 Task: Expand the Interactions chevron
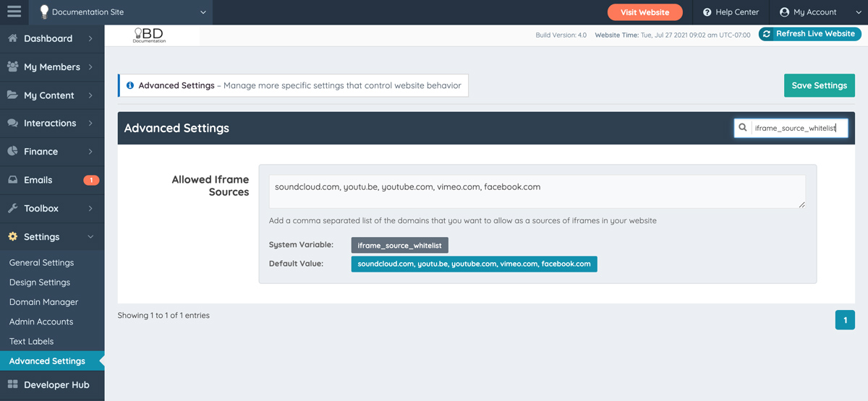click(x=90, y=123)
